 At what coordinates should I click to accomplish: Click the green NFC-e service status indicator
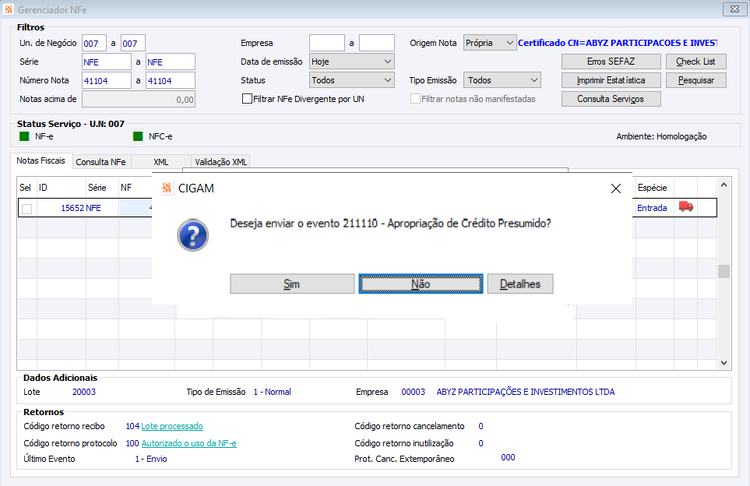[x=138, y=136]
